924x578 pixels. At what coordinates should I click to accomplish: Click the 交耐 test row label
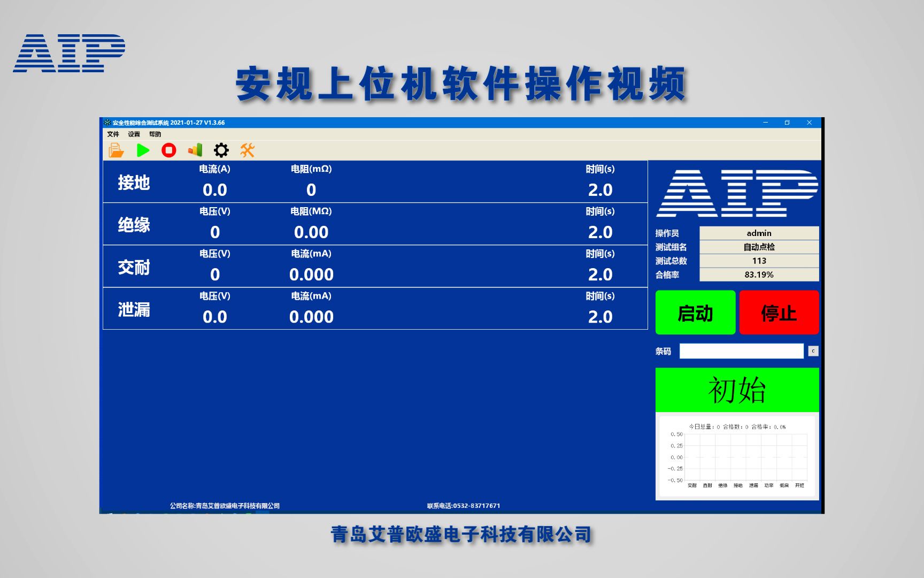coord(134,267)
